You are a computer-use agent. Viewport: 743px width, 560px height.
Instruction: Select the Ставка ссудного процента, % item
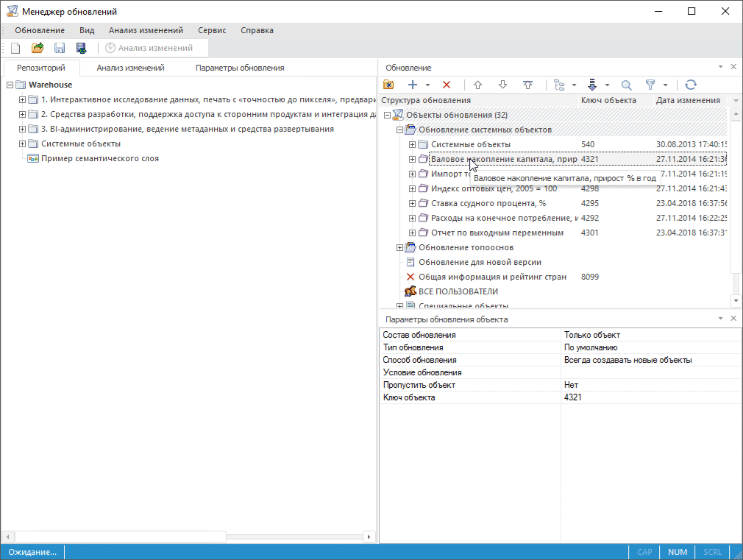[488, 203]
